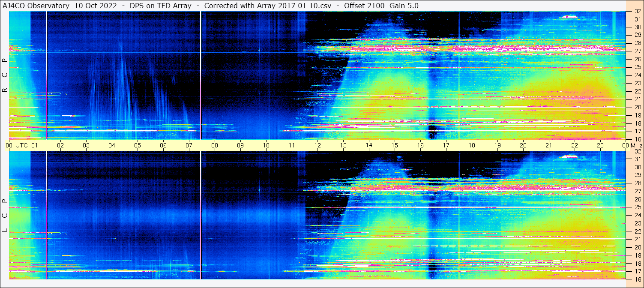Viewport: 644px width, 288px height.
Task: Click the 08 hour label on time axis
Action: tap(215, 145)
